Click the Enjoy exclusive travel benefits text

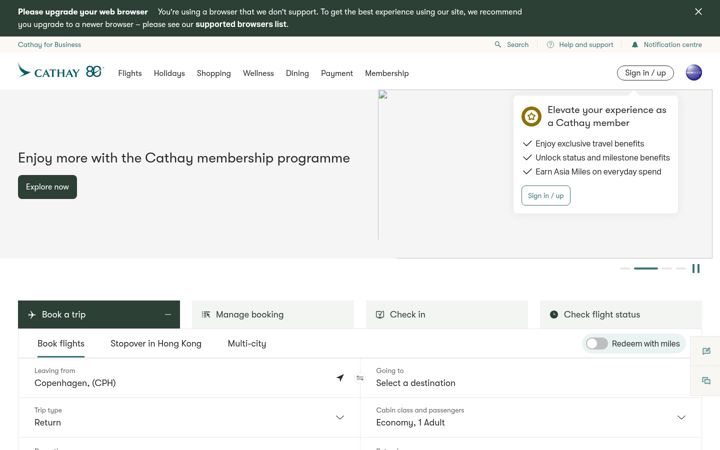click(x=589, y=144)
